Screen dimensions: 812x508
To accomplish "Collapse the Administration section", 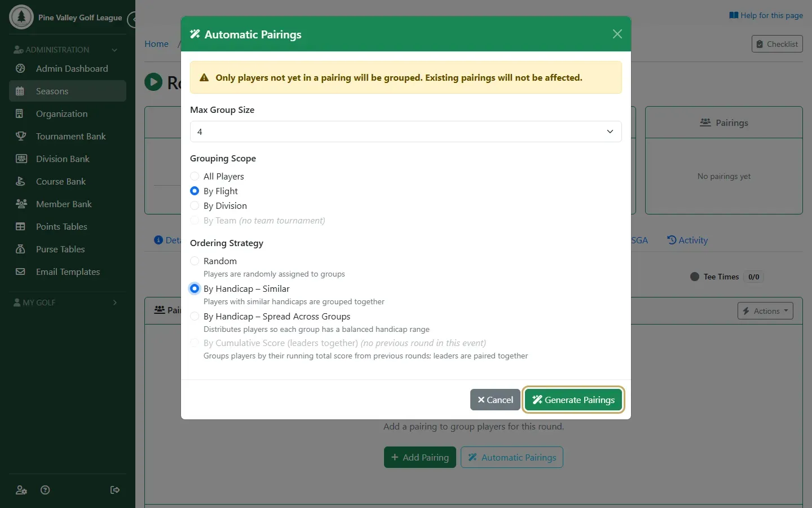I will coord(67,50).
